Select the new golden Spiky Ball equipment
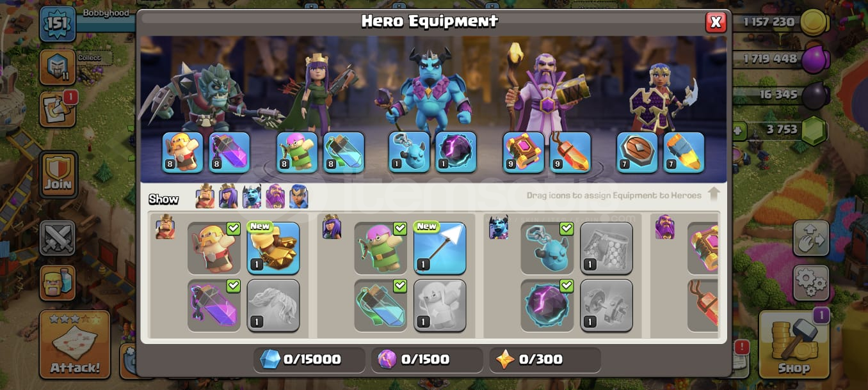Image resolution: width=868 pixels, height=390 pixels. tap(273, 248)
